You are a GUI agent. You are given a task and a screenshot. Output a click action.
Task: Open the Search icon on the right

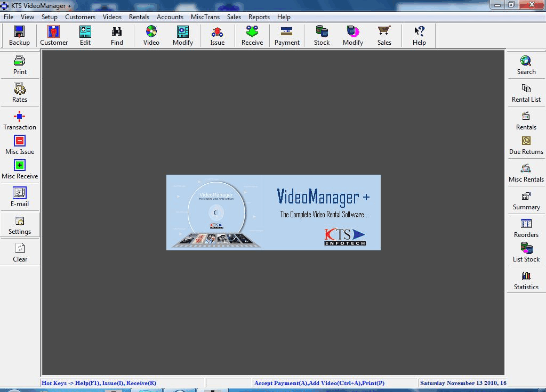(526, 64)
